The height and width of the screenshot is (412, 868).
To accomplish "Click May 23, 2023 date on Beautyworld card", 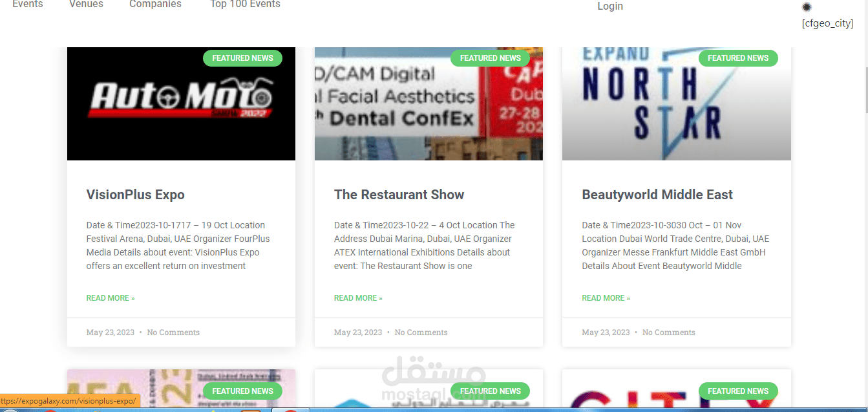I will tap(606, 332).
